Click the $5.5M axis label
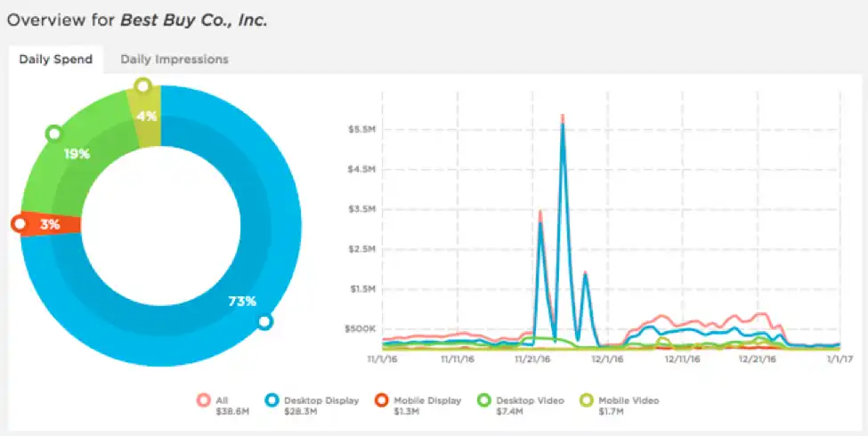Image resolution: width=868 pixels, height=436 pixels. pyautogui.click(x=361, y=129)
